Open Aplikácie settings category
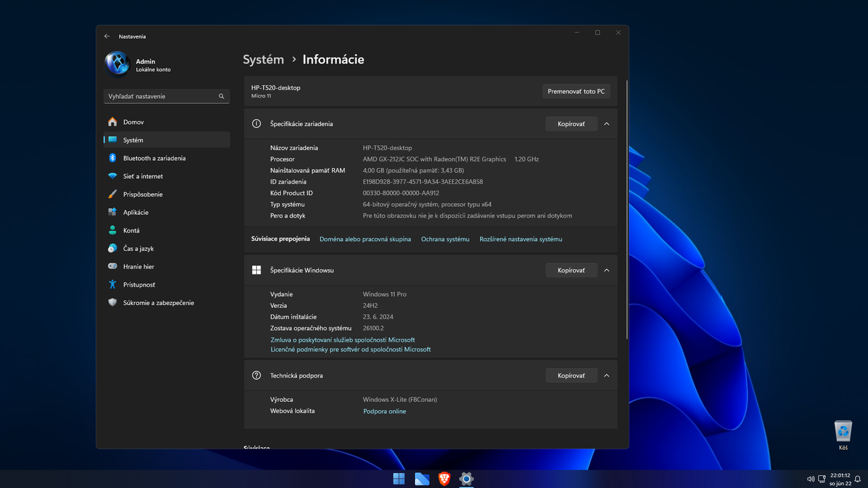Screen dimensions: 868x488 [x=167, y=212]
